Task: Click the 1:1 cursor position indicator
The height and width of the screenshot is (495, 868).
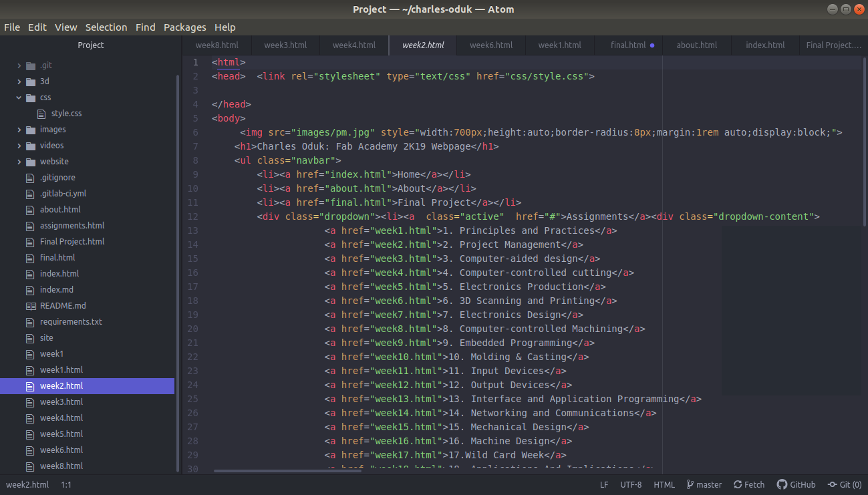Action: 66,485
